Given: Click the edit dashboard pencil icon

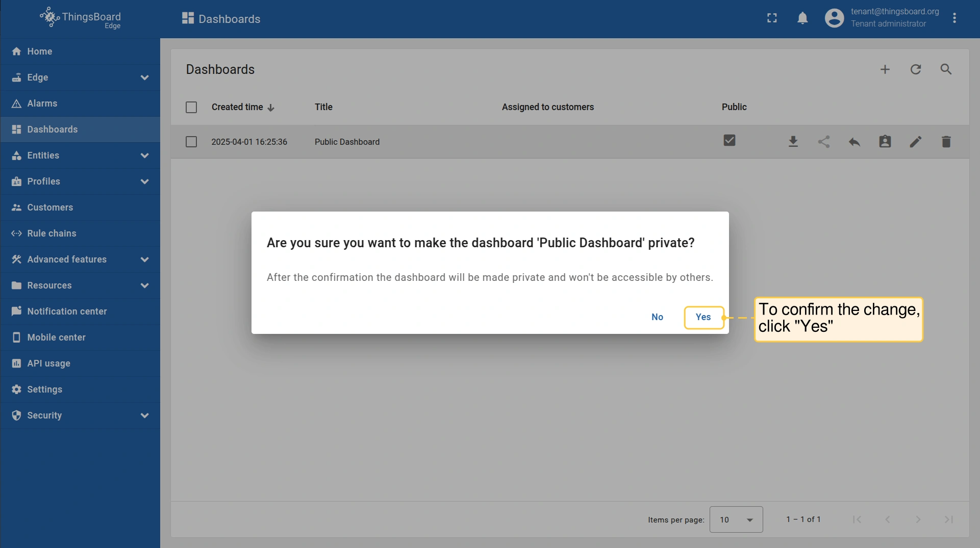Looking at the screenshot, I should click(915, 142).
